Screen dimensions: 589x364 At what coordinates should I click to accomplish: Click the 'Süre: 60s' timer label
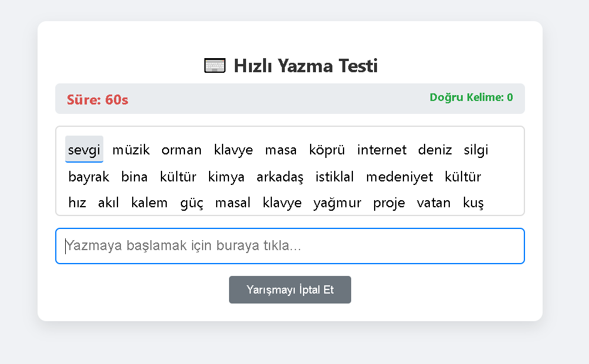[97, 100]
